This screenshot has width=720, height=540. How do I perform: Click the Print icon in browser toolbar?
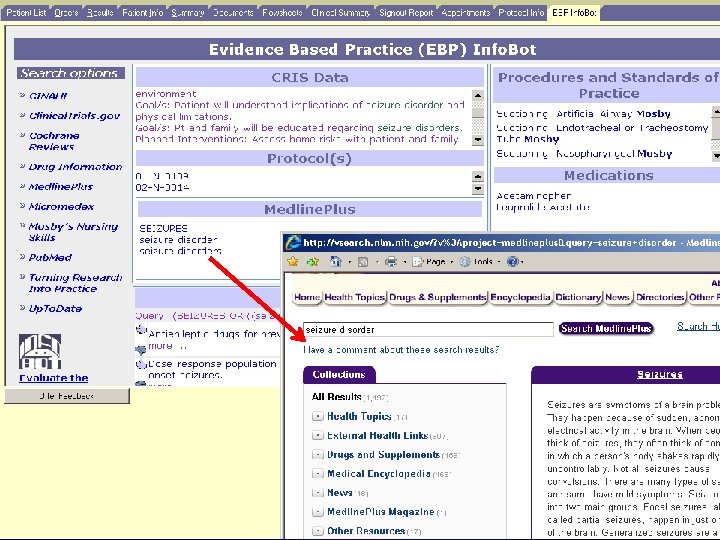click(391, 262)
